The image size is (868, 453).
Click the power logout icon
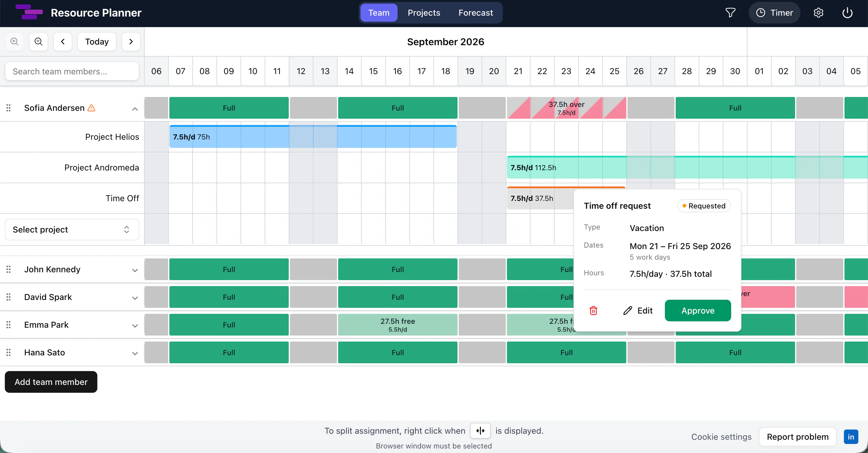coord(848,13)
